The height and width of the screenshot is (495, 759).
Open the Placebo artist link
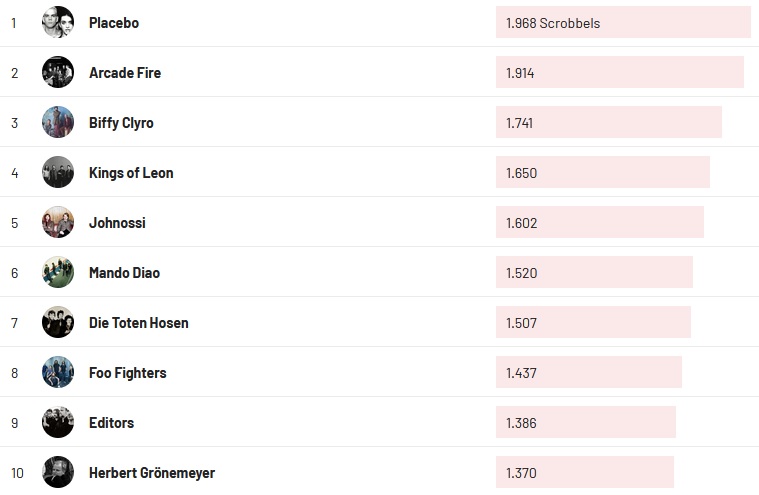pos(114,22)
